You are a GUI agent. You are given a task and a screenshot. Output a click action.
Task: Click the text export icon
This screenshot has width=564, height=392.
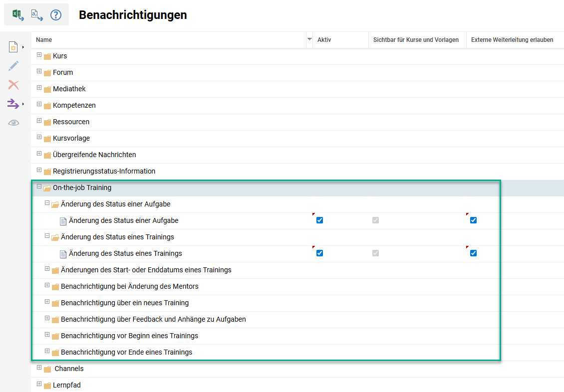pyautogui.click(x=36, y=14)
